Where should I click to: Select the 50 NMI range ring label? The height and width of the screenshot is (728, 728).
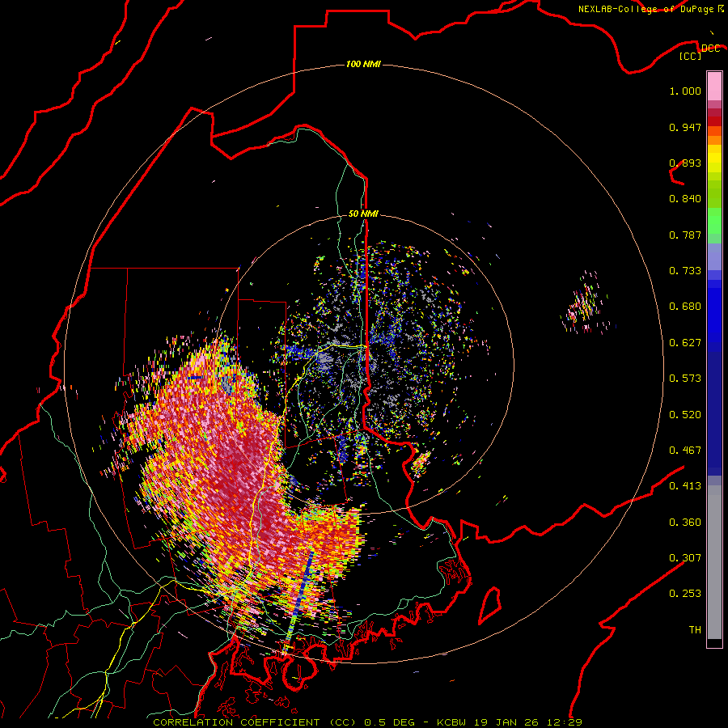tap(363, 214)
